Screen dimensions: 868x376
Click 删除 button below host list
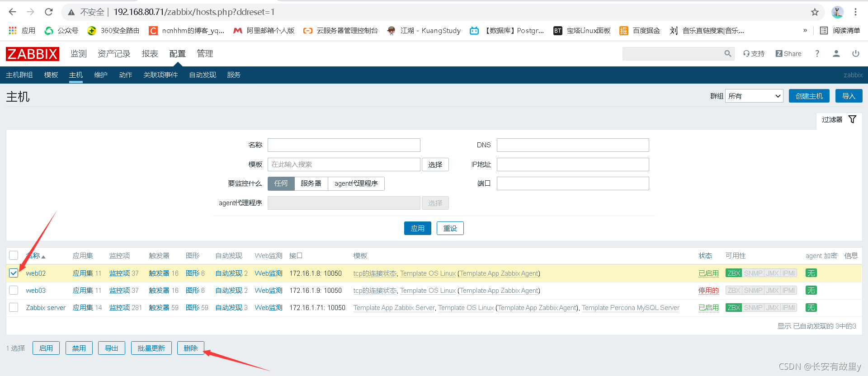pos(191,348)
